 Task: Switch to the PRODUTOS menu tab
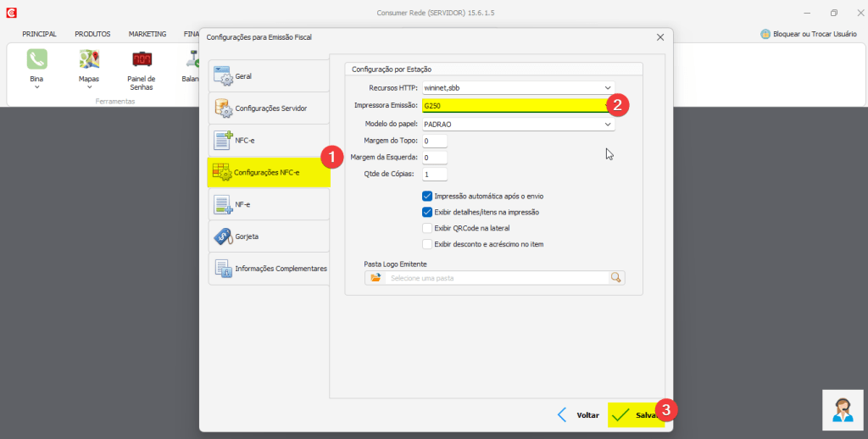point(92,34)
